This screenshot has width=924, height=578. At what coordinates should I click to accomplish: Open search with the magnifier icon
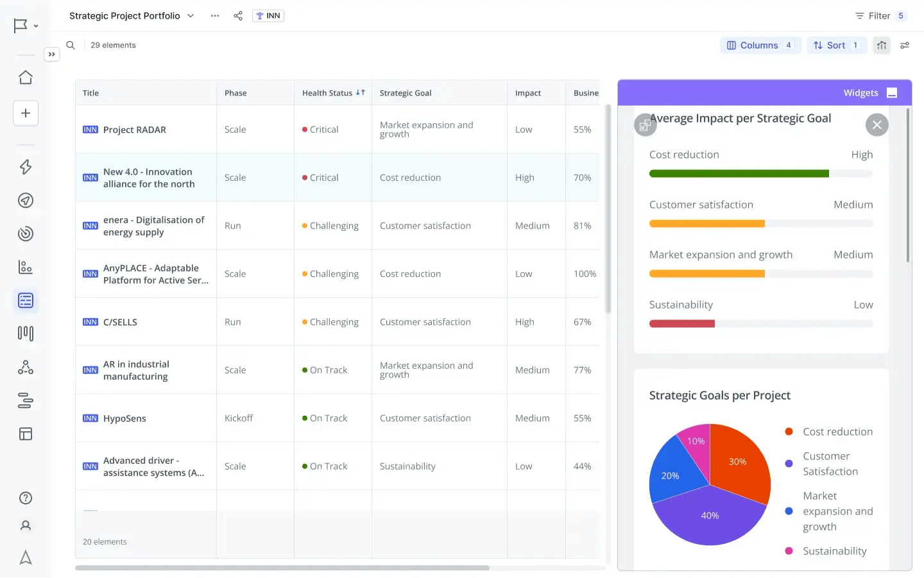coord(71,45)
